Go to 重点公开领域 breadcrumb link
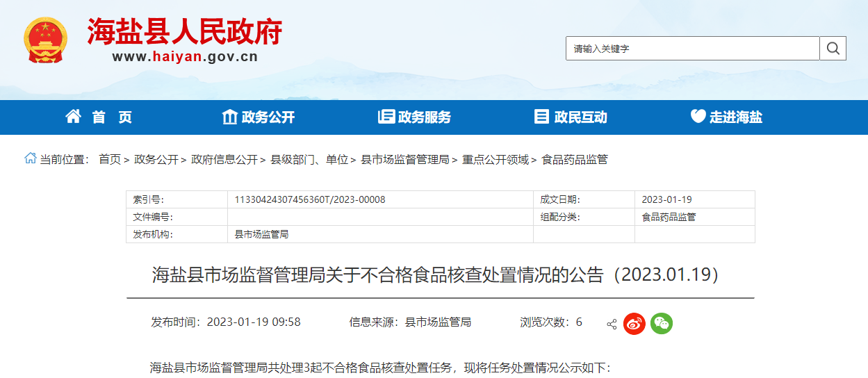Image resolution: width=868 pixels, height=378 pixels. point(496,159)
